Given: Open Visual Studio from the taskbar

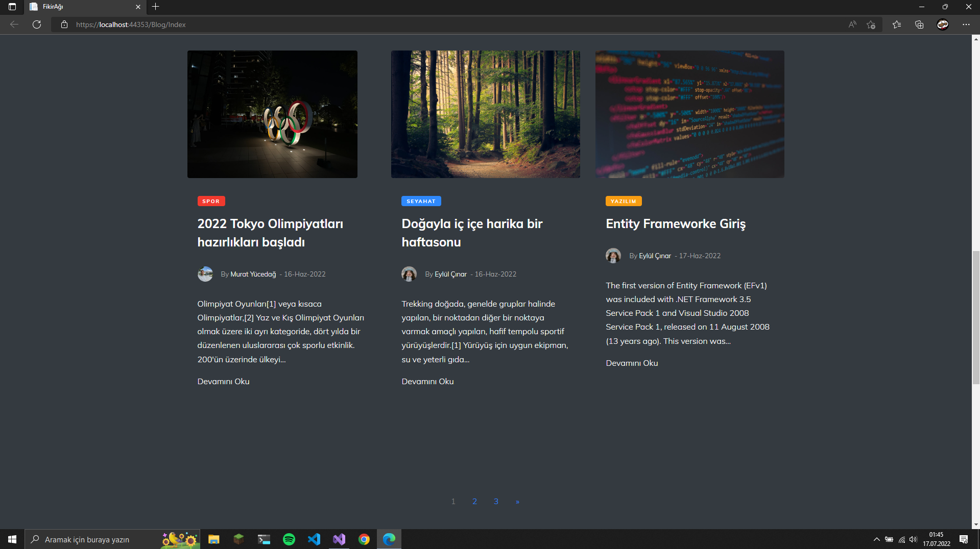Looking at the screenshot, I should 339,539.
